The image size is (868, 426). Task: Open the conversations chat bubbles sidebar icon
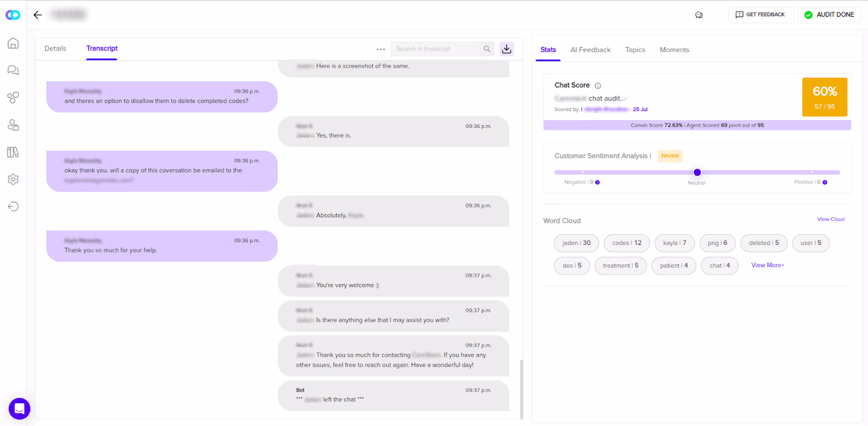click(x=13, y=70)
